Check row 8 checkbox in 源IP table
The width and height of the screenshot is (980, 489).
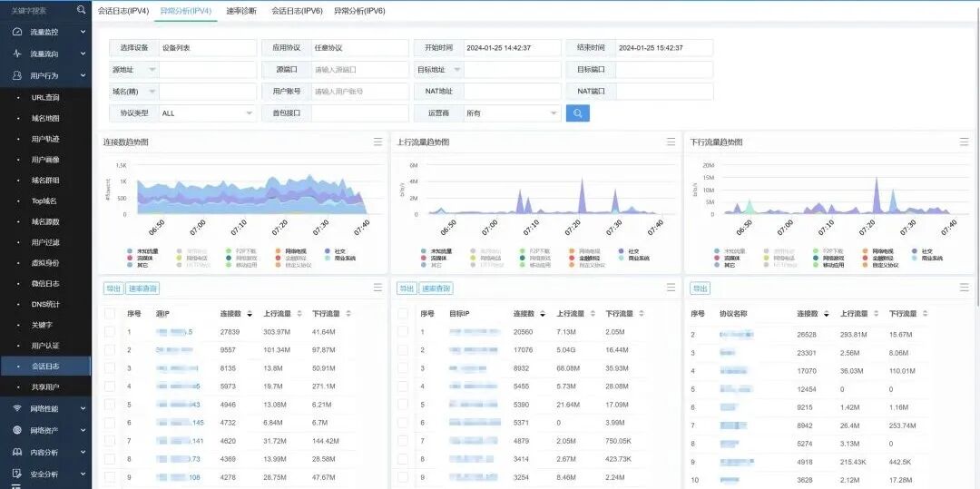[110, 459]
